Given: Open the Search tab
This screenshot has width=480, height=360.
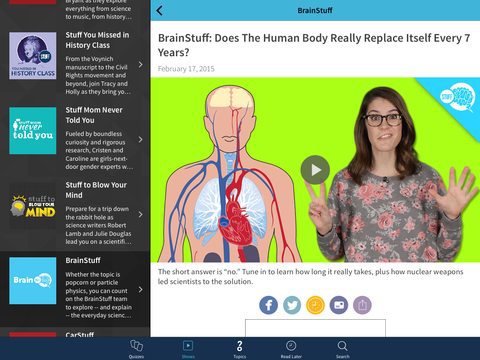Looking at the screenshot, I should 342,349.
